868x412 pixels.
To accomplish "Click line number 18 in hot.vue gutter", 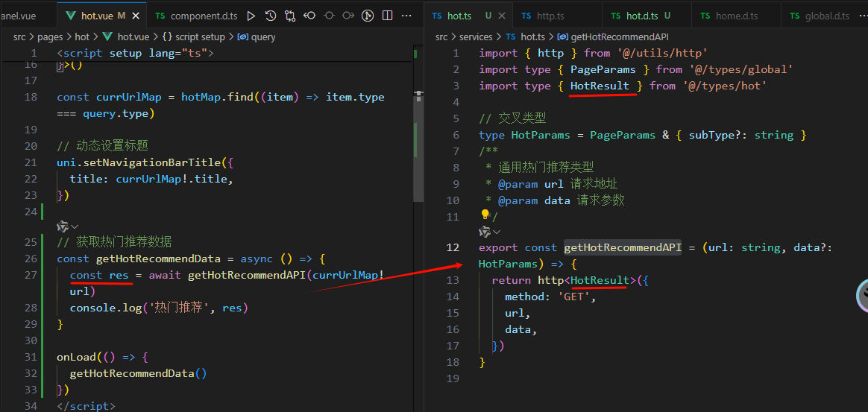I will 31,97.
